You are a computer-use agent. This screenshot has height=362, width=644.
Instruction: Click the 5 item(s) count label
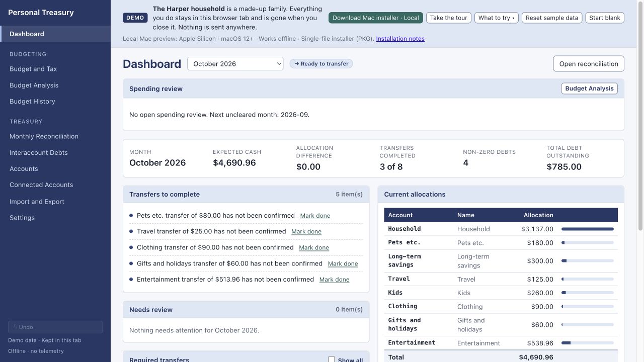pos(349,195)
